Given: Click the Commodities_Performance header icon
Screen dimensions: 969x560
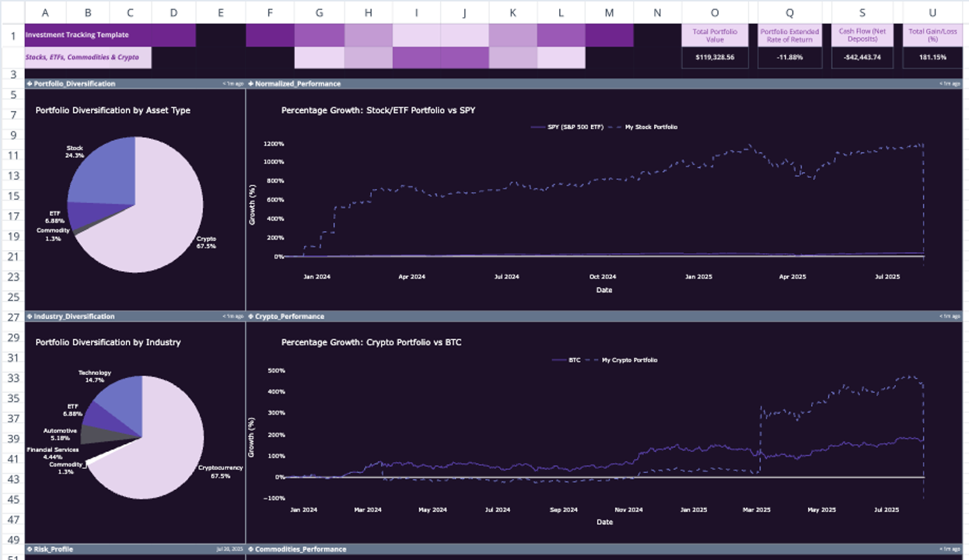Looking at the screenshot, I should coord(250,548).
